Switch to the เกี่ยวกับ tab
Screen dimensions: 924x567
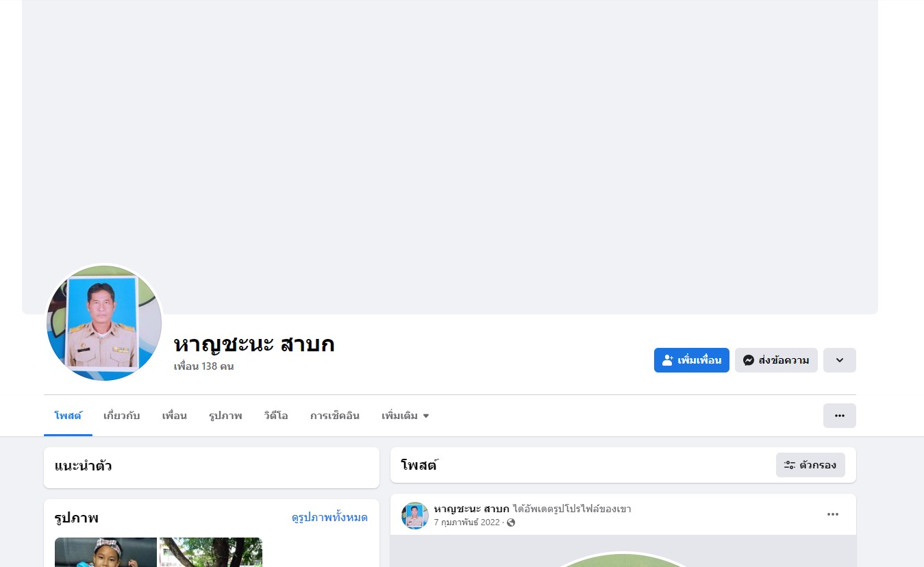click(122, 416)
